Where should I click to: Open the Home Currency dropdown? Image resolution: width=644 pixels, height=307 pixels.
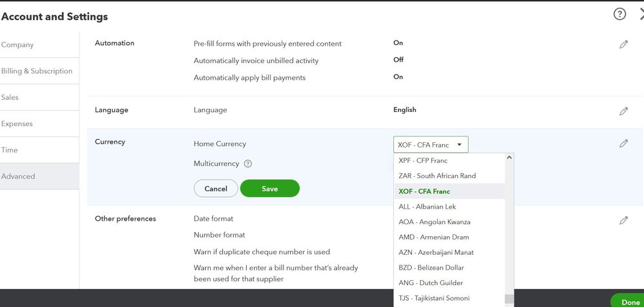coord(431,145)
